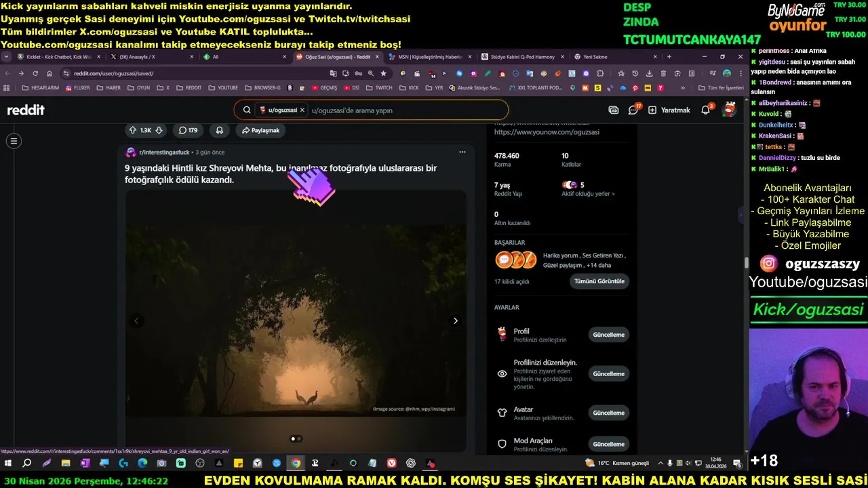
Task: Go to the next image in the gallery
Action: (x=455, y=321)
